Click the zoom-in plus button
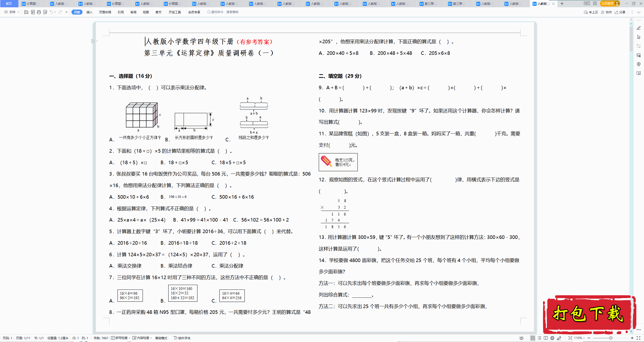This screenshot has height=342, width=644. [632, 338]
